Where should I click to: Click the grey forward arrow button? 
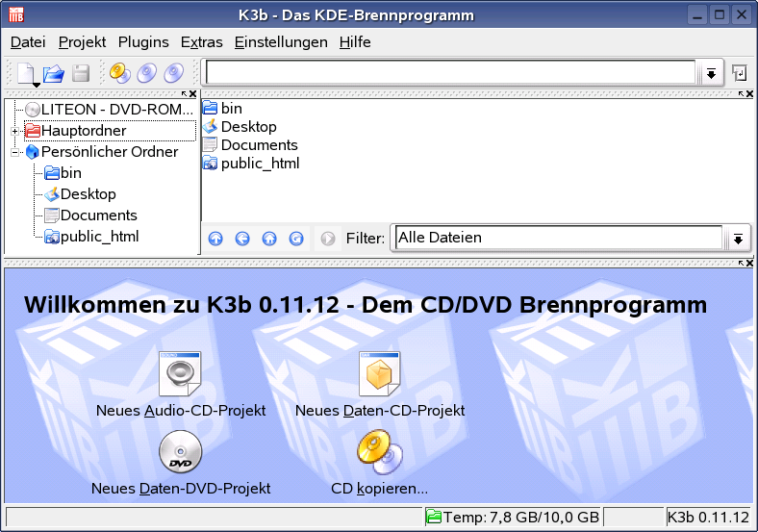328,239
